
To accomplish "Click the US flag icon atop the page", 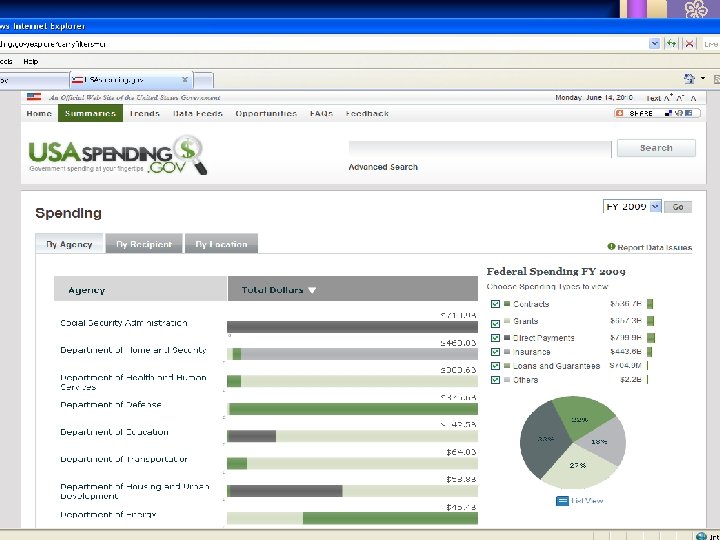I will pos(34,97).
